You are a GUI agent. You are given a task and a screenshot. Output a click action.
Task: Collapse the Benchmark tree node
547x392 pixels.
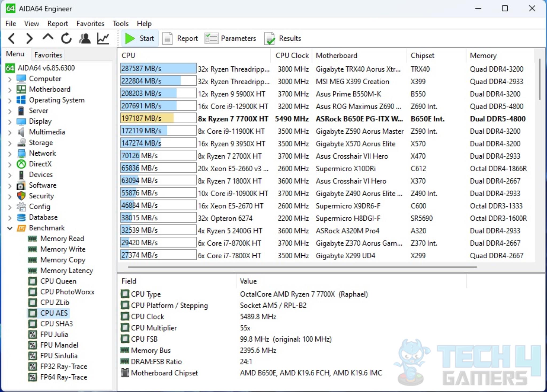(x=10, y=228)
